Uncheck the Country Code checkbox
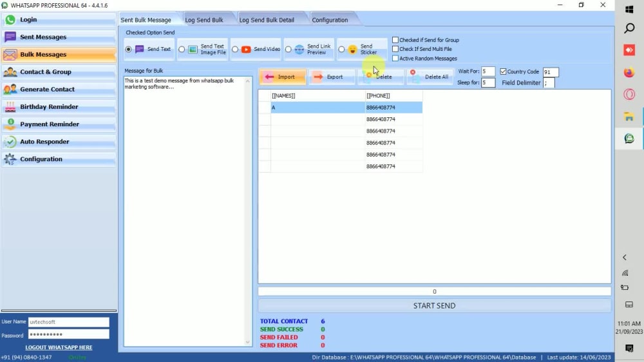Viewport: 644px width, 362px height. point(503,71)
